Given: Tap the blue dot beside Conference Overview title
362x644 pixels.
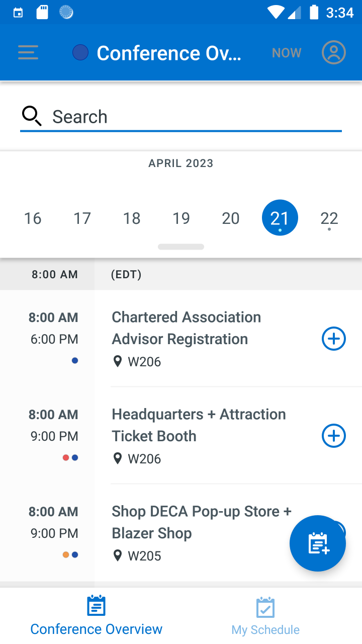Looking at the screenshot, I should point(80,52).
